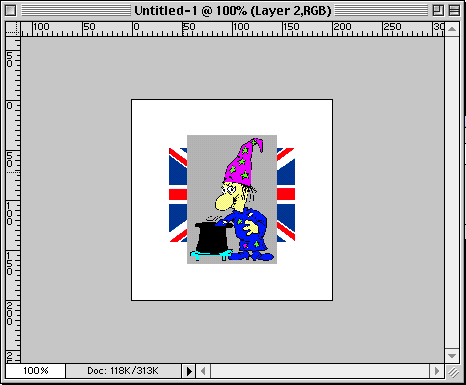Click the window resize grip corner
Image resolution: width=466 pixels, height=385 pixels.
453,371
